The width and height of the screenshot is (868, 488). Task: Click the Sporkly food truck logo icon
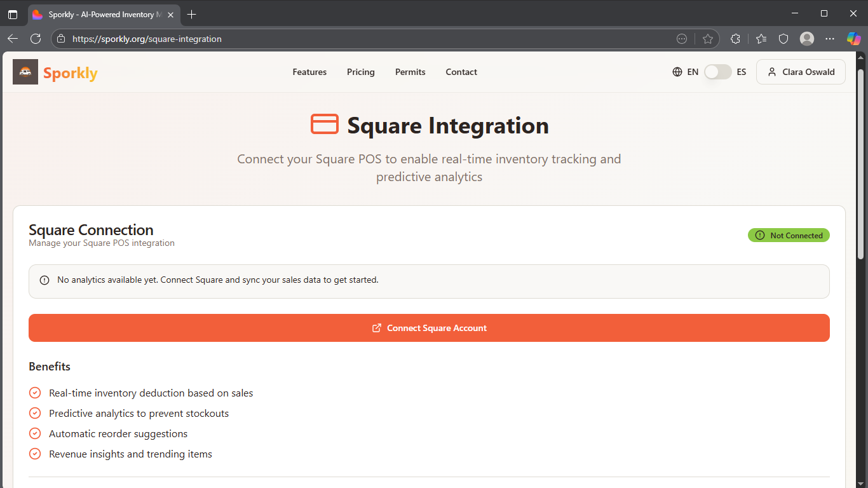coord(25,72)
